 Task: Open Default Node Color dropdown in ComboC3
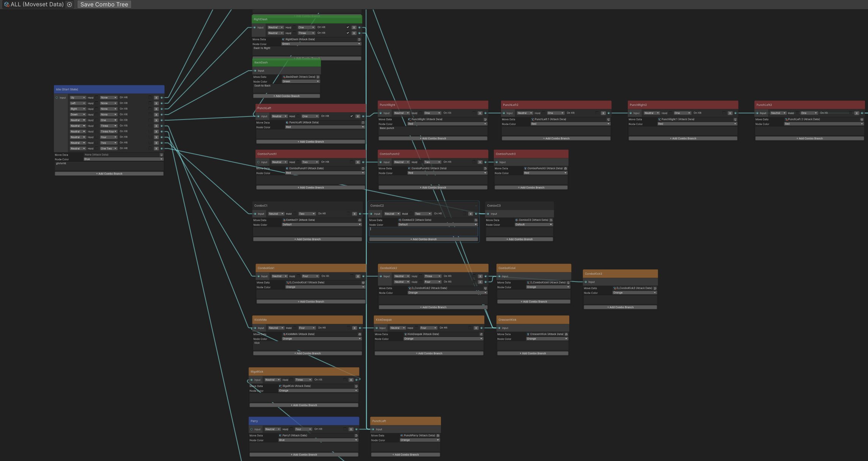[x=534, y=225]
